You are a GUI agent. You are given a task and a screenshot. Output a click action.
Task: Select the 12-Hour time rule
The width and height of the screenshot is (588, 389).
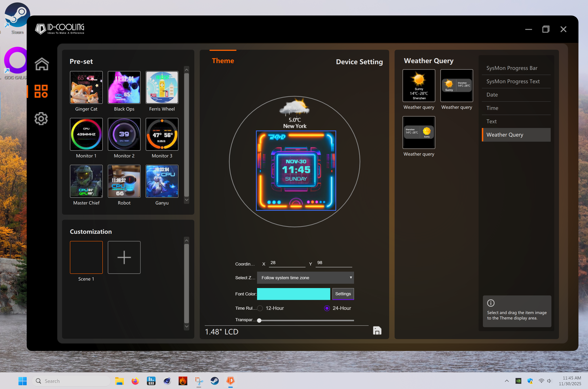260,308
